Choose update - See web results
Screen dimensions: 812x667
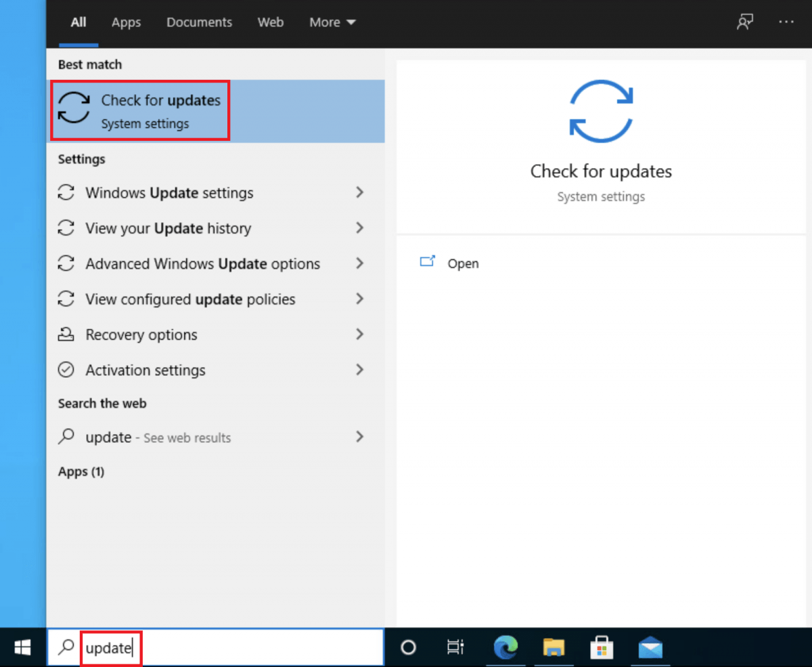tap(158, 437)
